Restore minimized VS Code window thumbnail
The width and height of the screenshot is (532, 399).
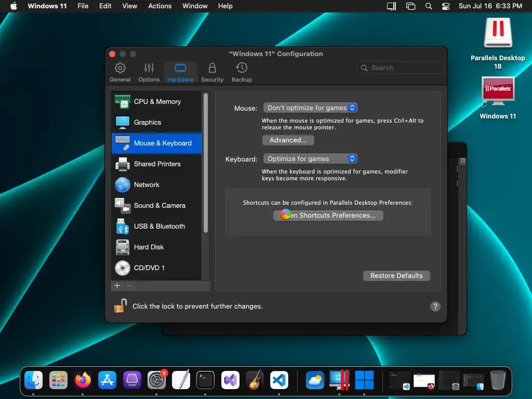tap(400, 380)
